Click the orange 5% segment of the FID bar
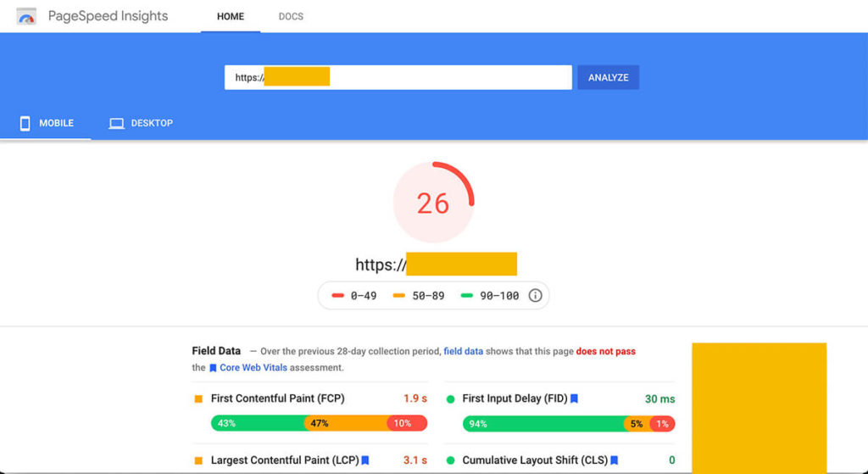The image size is (868, 474). (637, 424)
